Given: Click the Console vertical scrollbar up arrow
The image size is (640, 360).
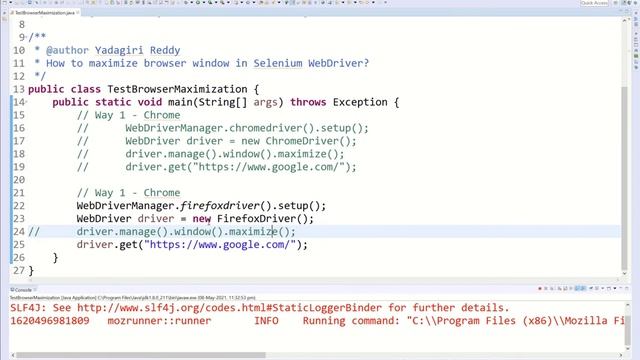Looking at the screenshot, I should [x=628, y=305].
